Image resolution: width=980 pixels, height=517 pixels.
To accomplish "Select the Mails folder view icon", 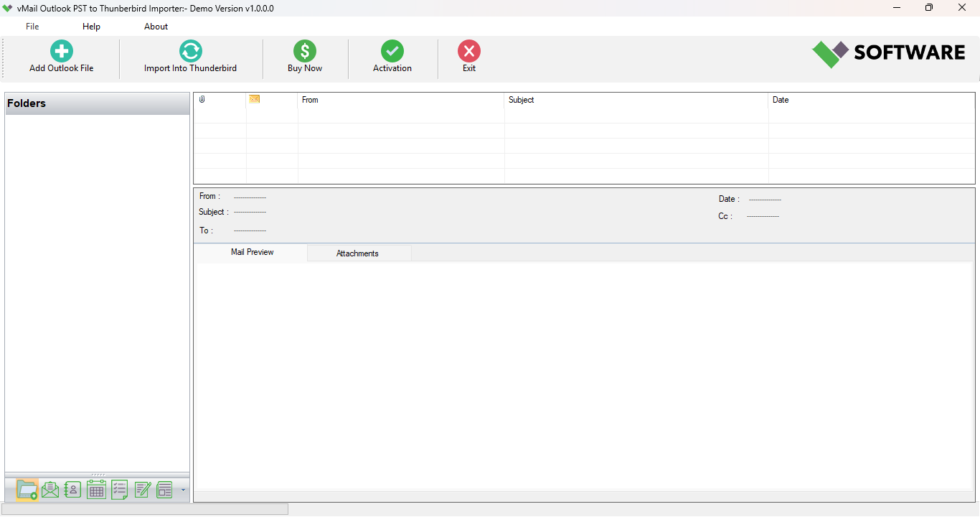I will (27, 489).
